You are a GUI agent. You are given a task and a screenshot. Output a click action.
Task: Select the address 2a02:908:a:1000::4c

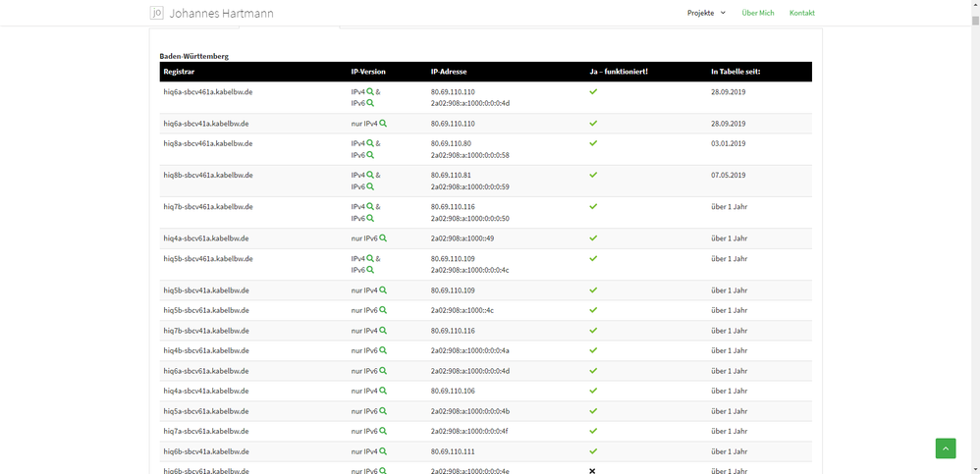pyautogui.click(x=463, y=310)
